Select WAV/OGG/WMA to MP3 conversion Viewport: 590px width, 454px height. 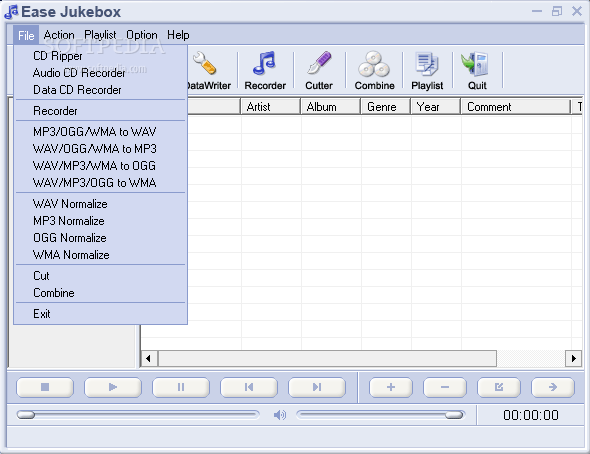coord(100,149)
